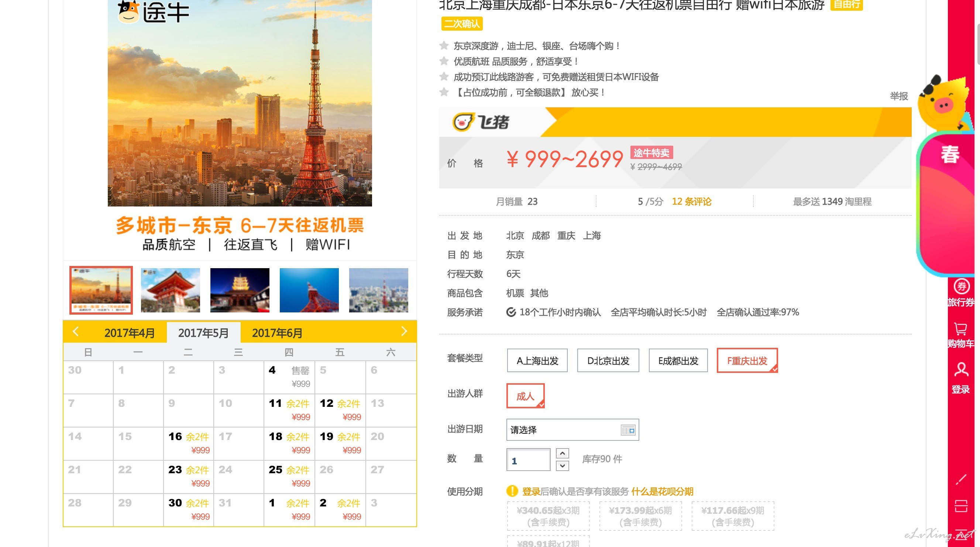The height and width of the screenshot is (547, 980).
Task: Click the 途牛特卖 promo tag
Action: [651, 152]
